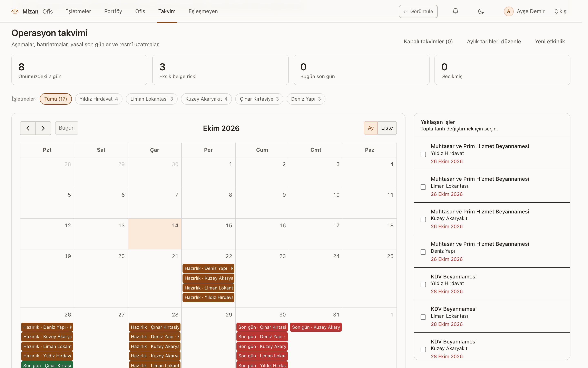
Task: Filter by Deniz Yapı chip
Action: point(306,99)
